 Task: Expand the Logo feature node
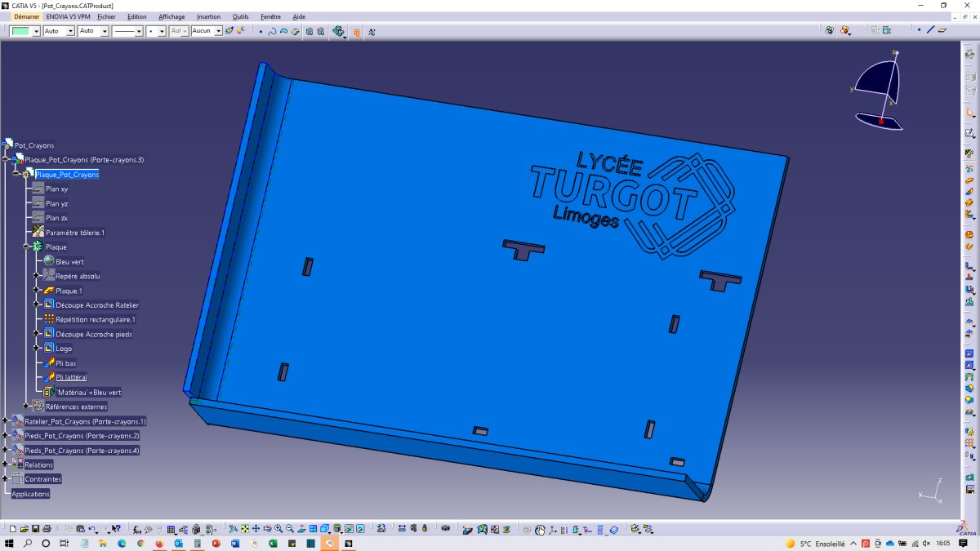(37, 349)
